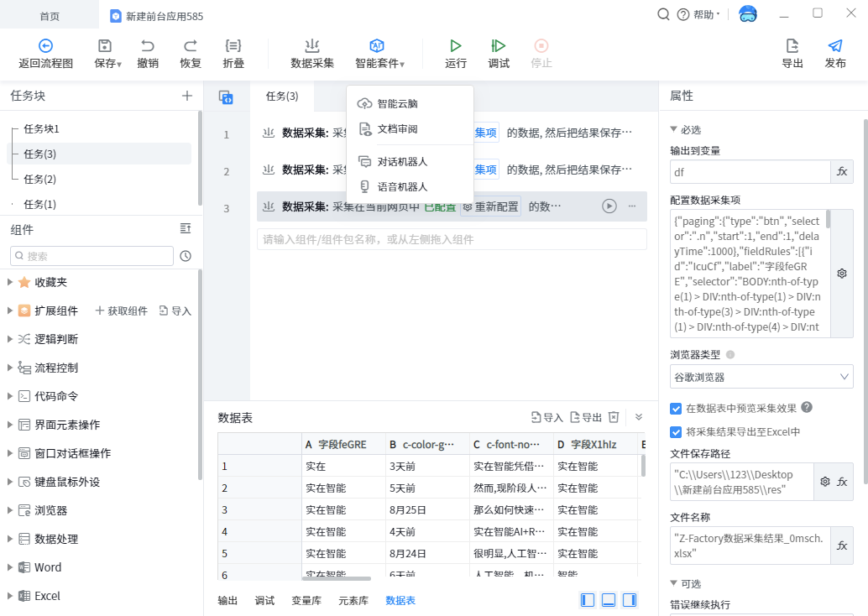
Task: Expand the 界面元素操作 component group
Action: click(x=10, y=425)
